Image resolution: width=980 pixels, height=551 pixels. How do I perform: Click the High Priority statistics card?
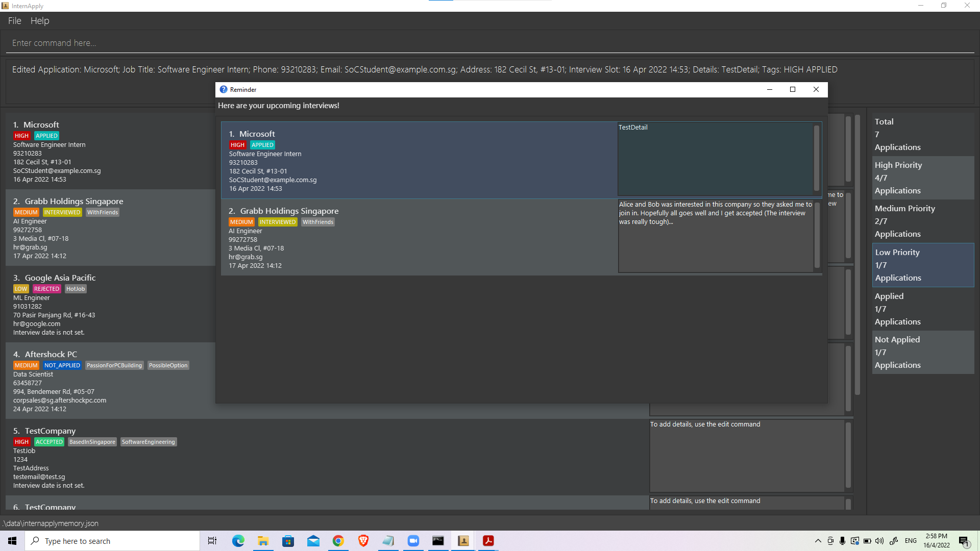click(923, 178)
